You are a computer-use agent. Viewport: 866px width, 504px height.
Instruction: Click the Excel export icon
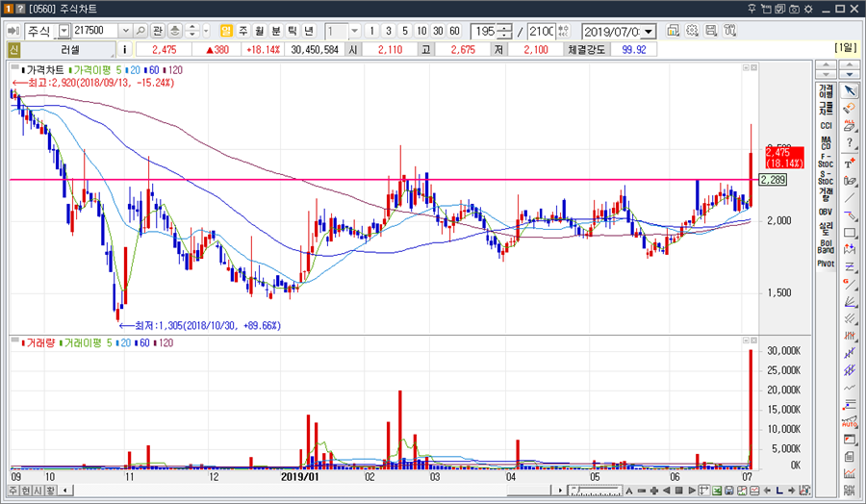tap(717, 491)
